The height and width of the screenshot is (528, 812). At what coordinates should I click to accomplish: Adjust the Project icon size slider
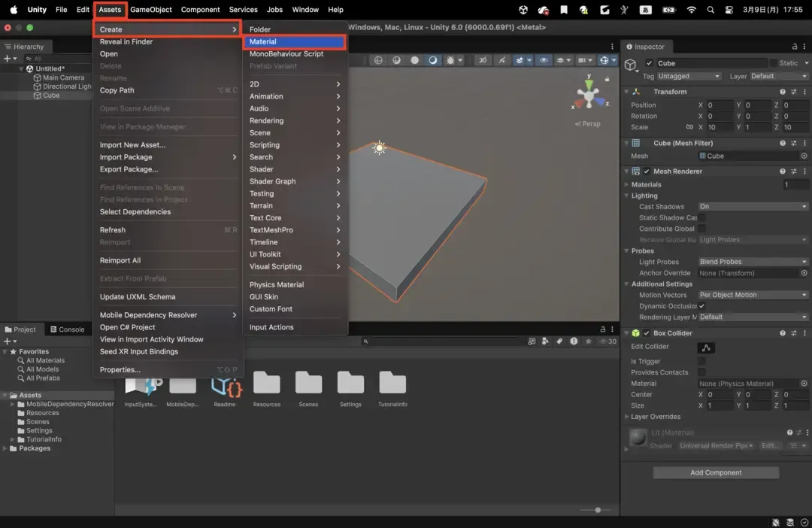(x=598, y=510)
